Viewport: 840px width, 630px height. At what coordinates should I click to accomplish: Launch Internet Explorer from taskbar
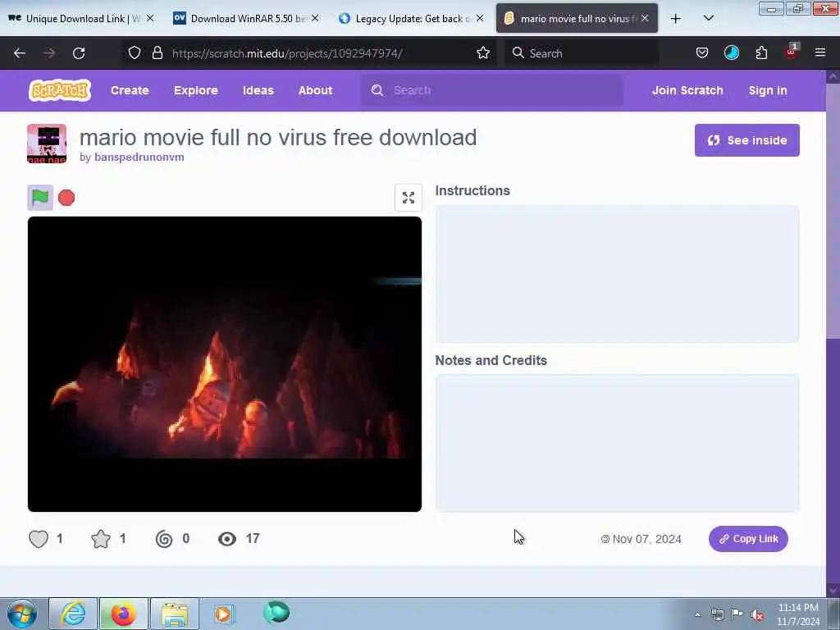tap(73, 614)
